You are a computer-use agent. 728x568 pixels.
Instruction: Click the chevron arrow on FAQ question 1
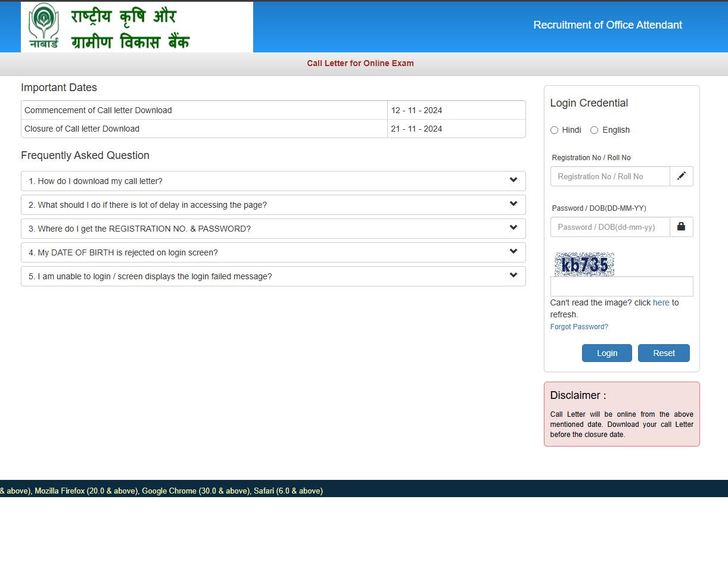[x=513, y=180]
